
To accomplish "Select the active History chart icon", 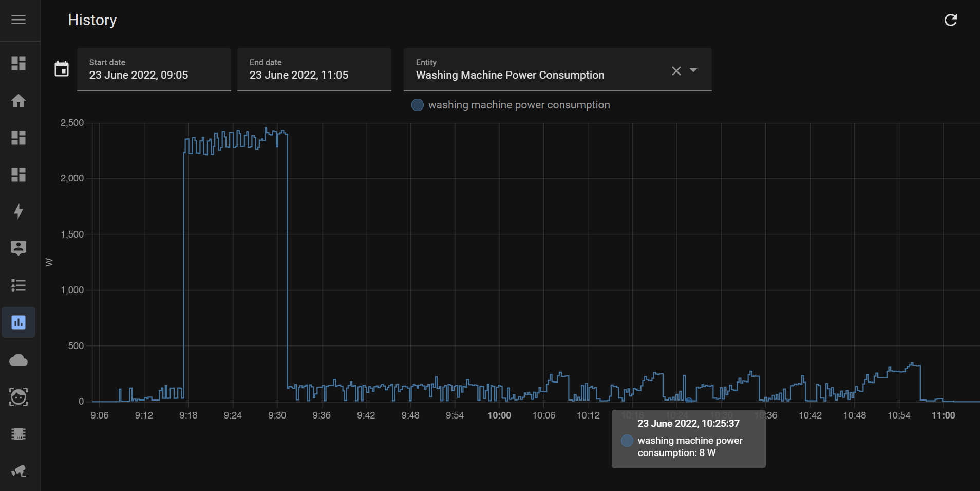I will [x=18, y=322].
